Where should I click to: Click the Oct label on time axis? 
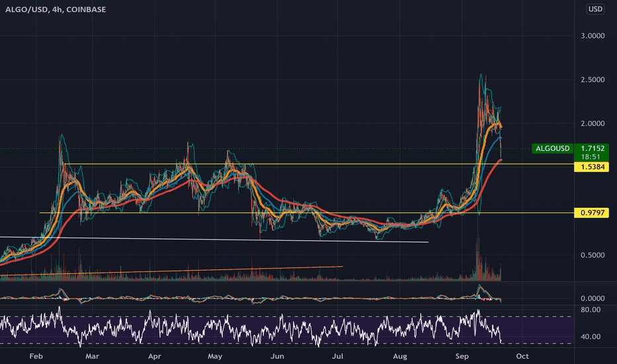[x=522, y=356]
